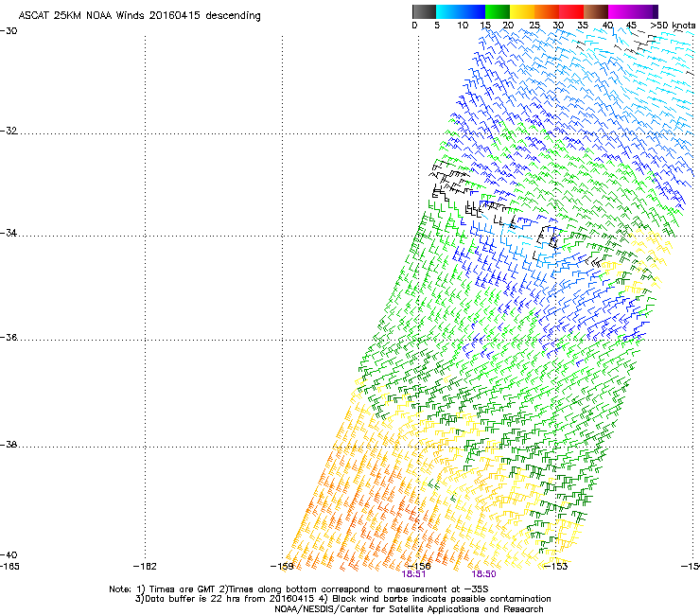Screen dimensions: 700x615
Task: Click the orange 25-30 knots legend segment
Action: click(547, 11)
